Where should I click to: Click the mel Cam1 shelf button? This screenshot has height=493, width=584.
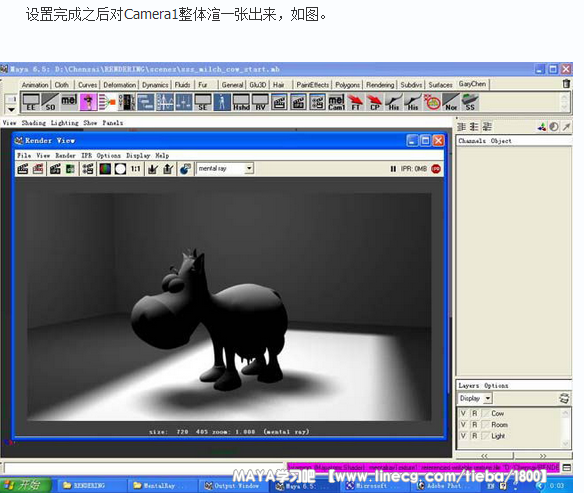[336, 102]
